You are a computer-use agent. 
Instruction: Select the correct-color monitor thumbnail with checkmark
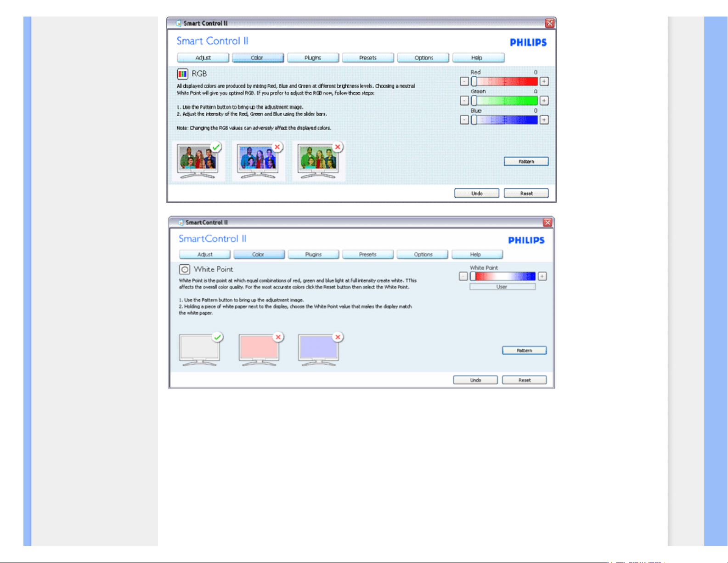(x=198, y=161)
